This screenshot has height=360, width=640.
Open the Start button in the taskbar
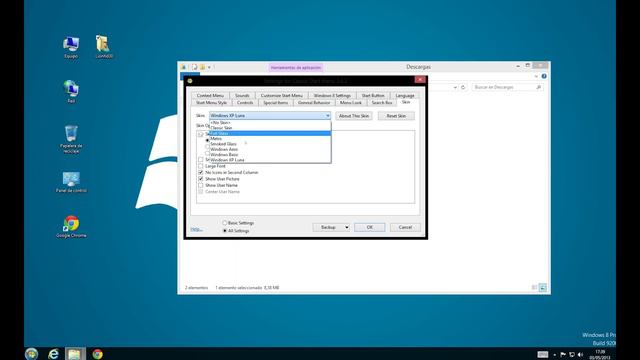31,353
